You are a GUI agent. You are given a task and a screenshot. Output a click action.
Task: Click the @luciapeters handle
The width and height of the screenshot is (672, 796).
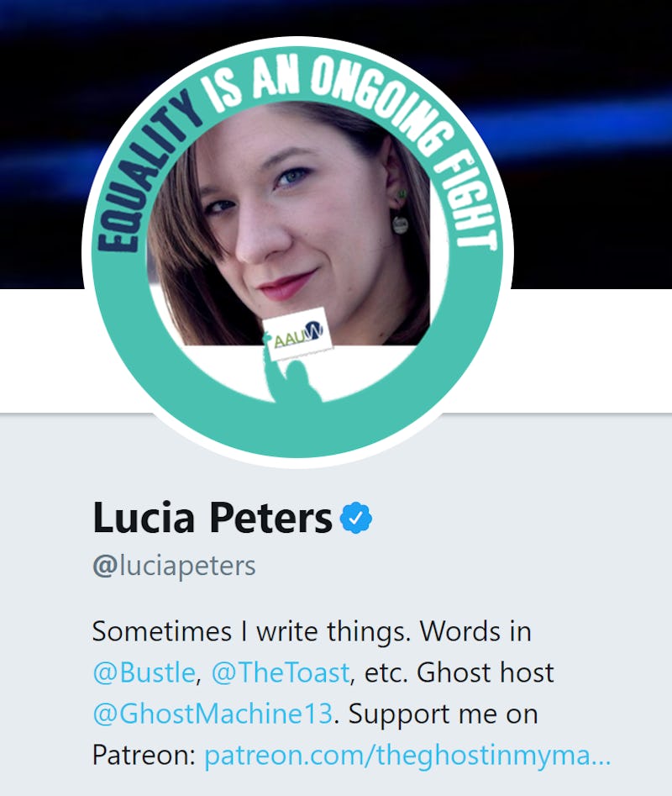tap(174, 566)
